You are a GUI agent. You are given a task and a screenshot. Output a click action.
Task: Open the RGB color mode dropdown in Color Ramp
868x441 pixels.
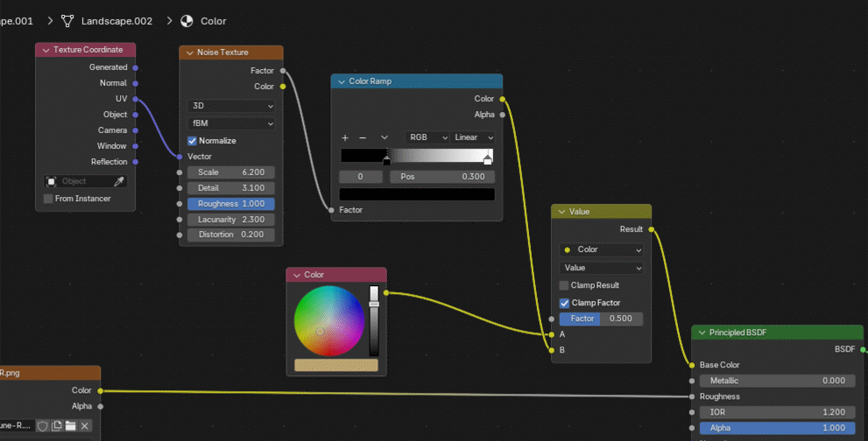(x=427, y=137)
